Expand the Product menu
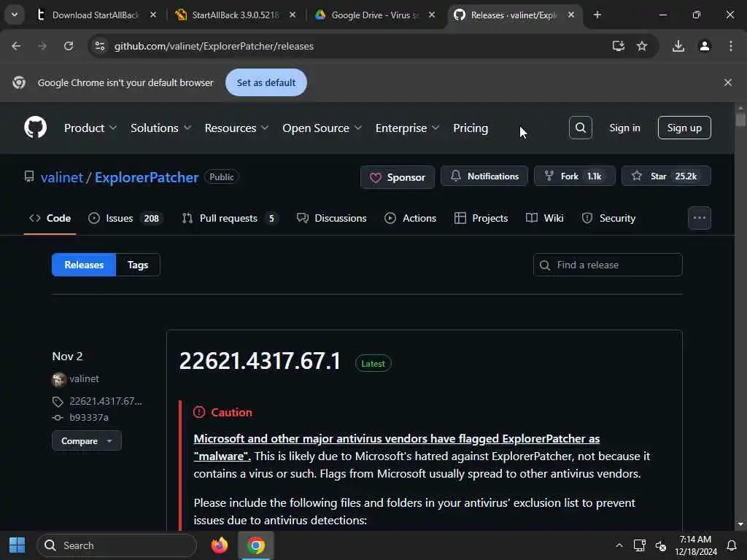The height and width of the screenshot is (560, 747). click(90, 128)
